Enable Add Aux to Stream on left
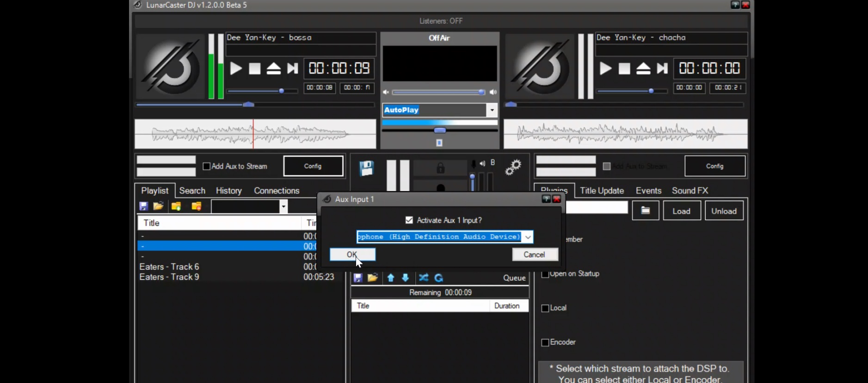 tap(207, 167)
